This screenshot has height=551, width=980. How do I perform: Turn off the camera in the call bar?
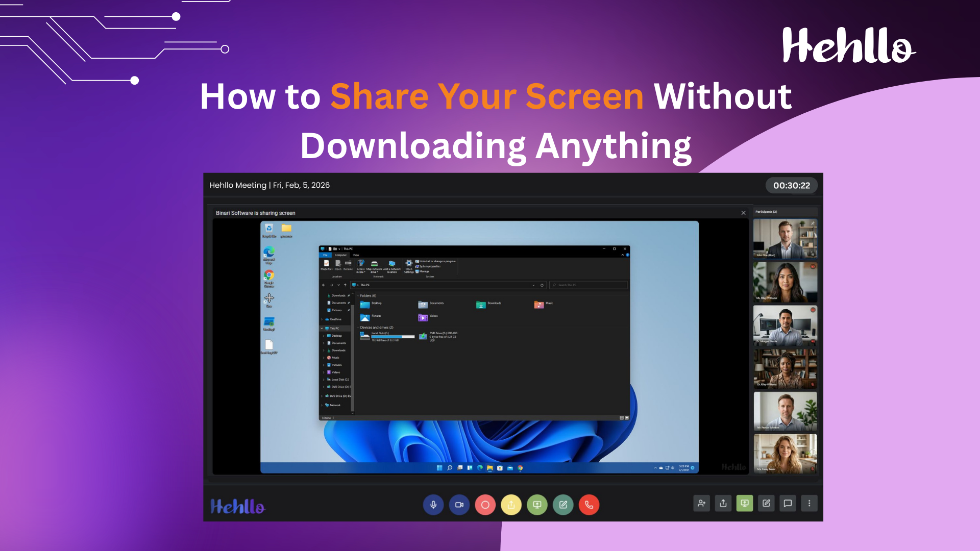459,505
